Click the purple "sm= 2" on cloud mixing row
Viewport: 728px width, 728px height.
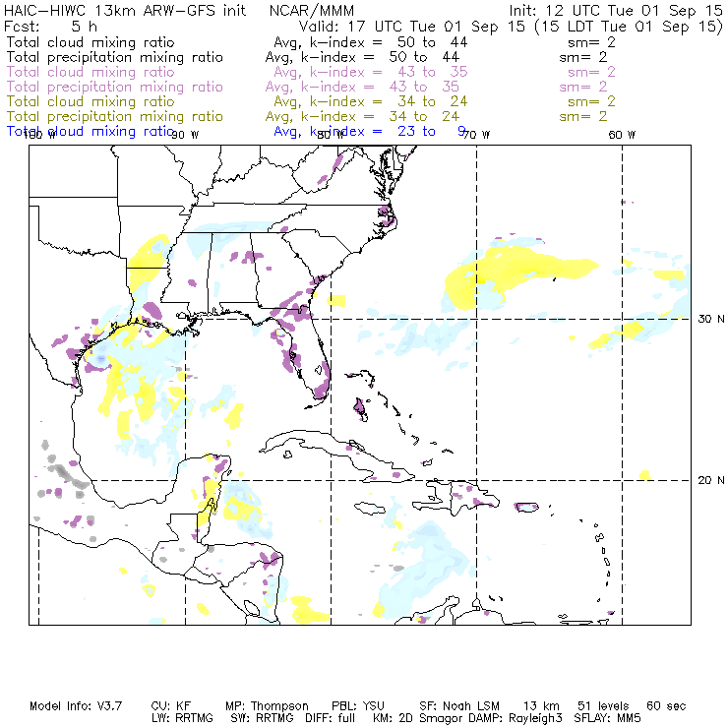click(x=591, y=72)
